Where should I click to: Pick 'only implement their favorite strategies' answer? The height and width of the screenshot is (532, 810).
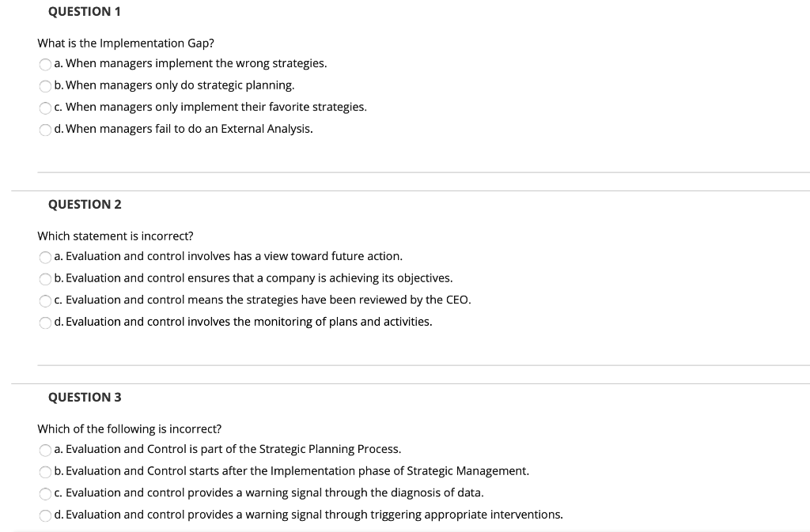point(46,108)
